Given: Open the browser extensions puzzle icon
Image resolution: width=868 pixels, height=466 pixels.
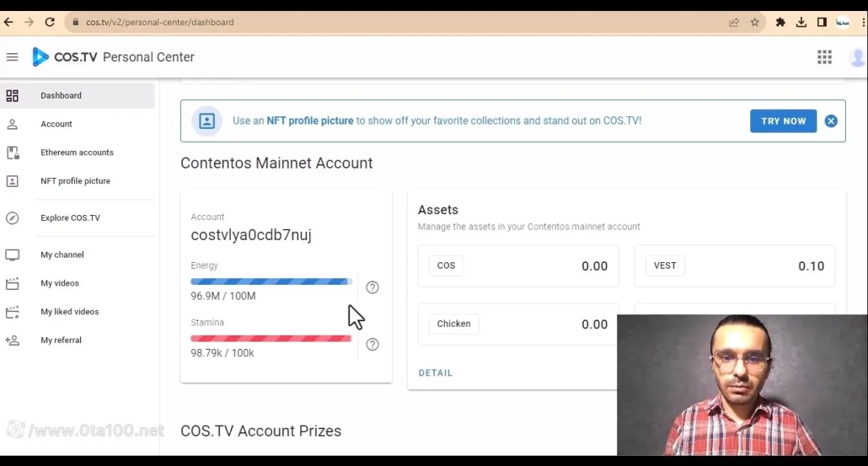Looking at the screenshot, I should tap(780, 22).
